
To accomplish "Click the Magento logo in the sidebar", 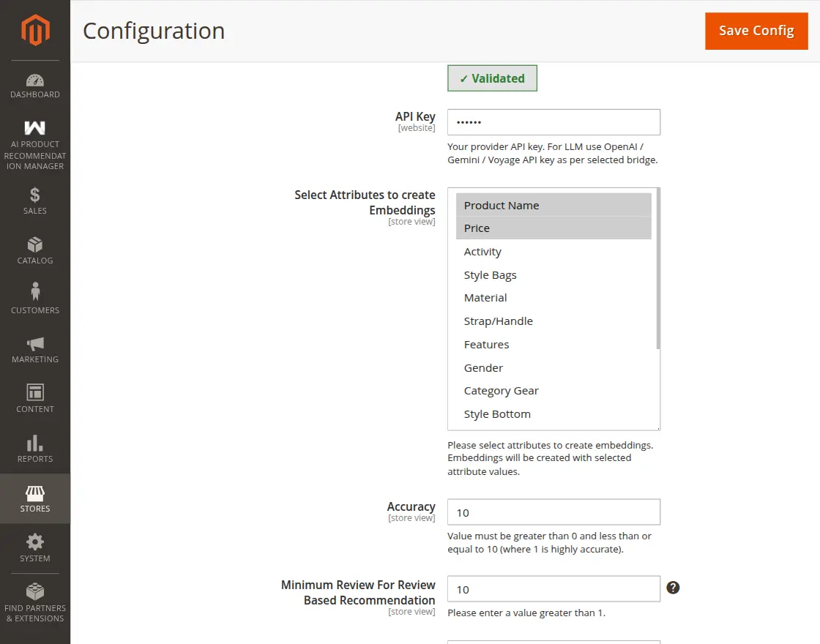I will pyautogui.click(x=34, y=29).
